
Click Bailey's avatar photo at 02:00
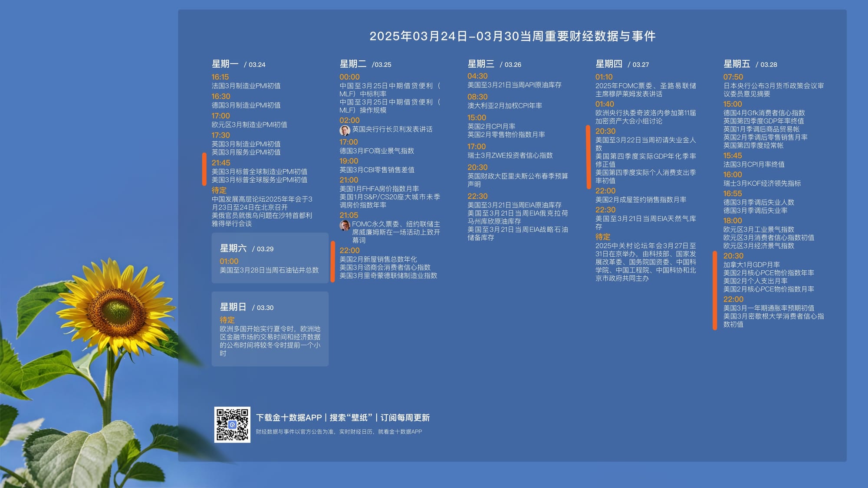tap(345, 130)
